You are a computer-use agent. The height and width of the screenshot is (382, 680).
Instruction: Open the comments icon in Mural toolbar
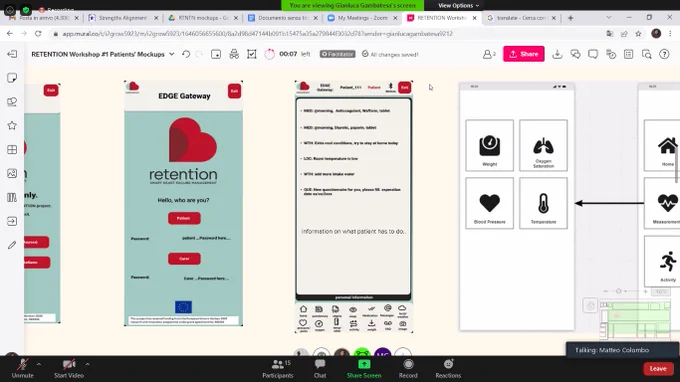click(593, 54)
